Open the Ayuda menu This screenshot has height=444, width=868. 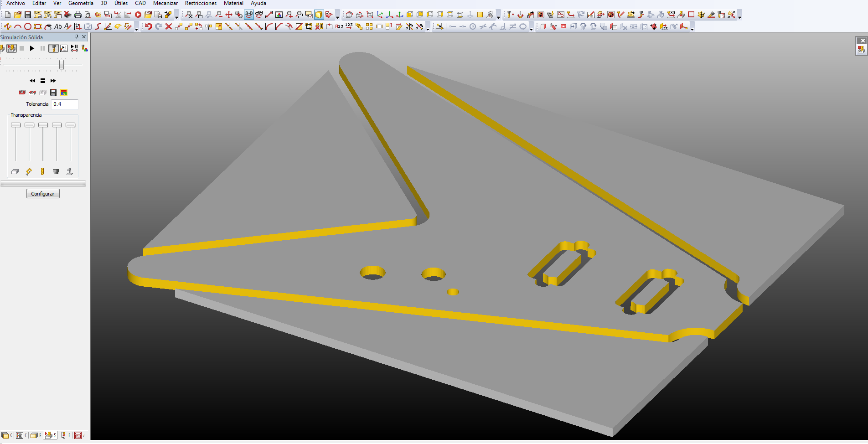[x=258, y=3]
